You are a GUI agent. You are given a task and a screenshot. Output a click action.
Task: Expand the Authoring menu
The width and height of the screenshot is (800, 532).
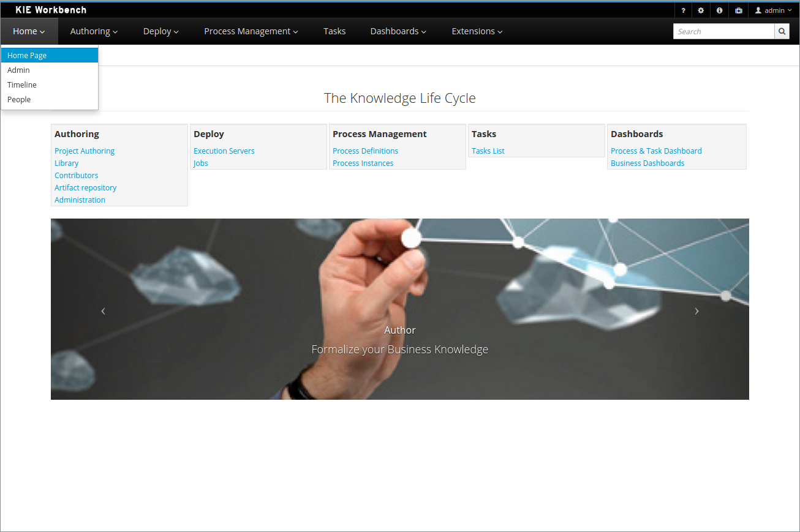(x=94, y=31)
